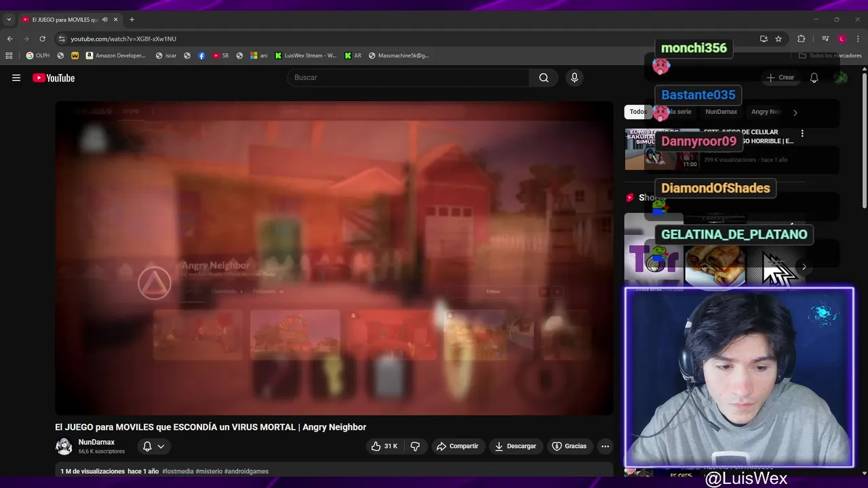Open YouTube notifications bell
This screenshot has width=868, height=488.
814,78
